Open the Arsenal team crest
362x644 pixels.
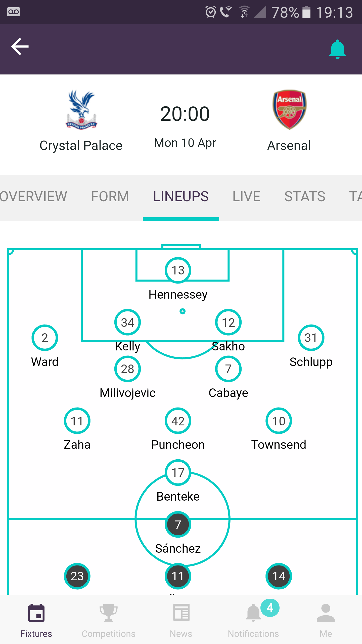289,109
